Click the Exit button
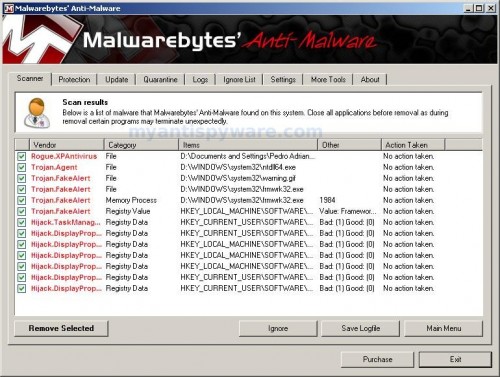500x377 pixels. tap(455, 359)
